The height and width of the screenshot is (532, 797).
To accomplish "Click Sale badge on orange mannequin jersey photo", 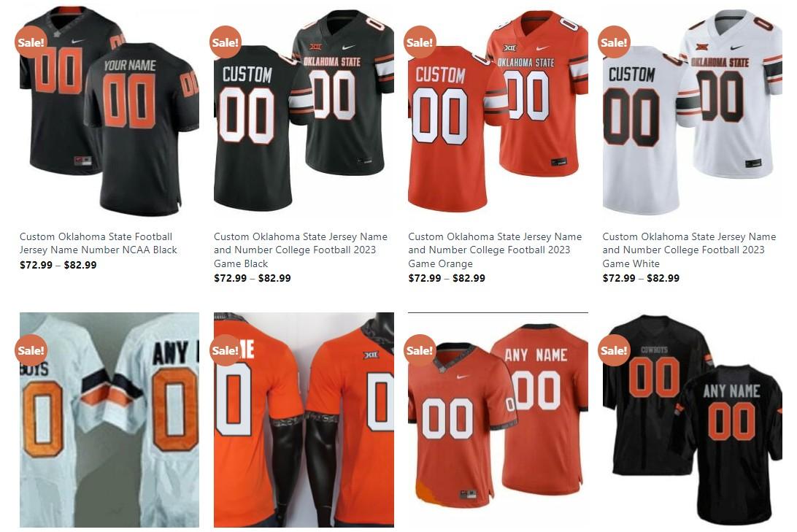I will (226, 350).
